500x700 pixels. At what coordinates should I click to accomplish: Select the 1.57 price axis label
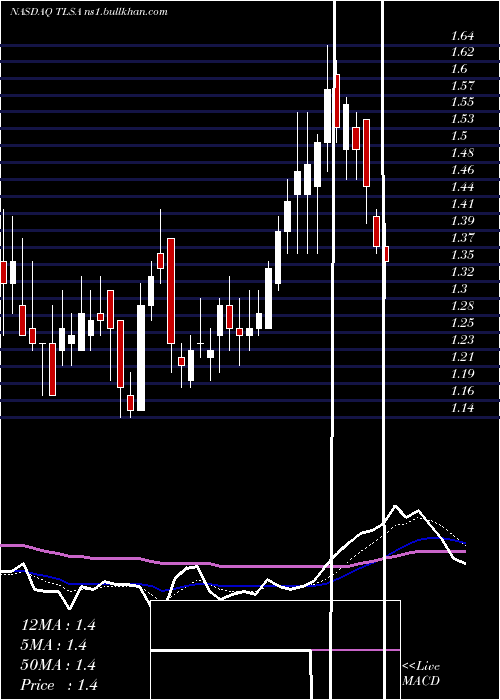pyautogui.click(x=462, y=86)
